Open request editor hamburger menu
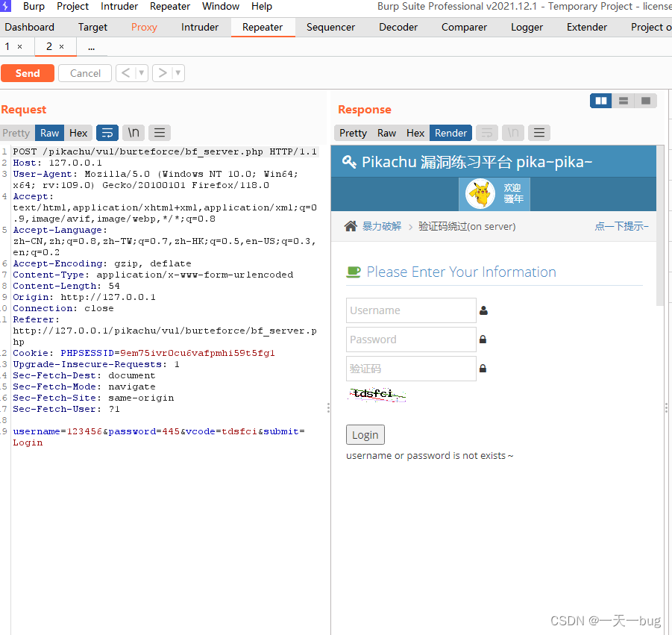The image size is (672, 635). tap(160, 133)
